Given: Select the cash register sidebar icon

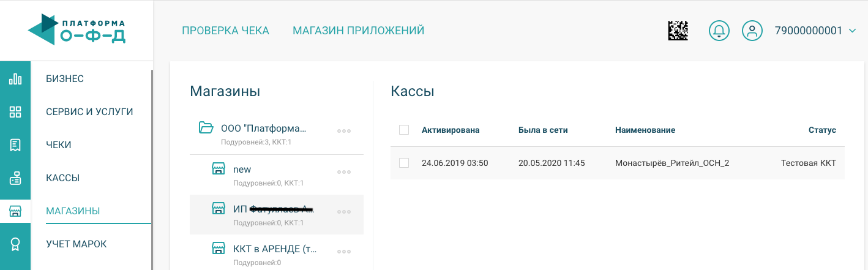Looking at the screenshot, I should 15,178.
